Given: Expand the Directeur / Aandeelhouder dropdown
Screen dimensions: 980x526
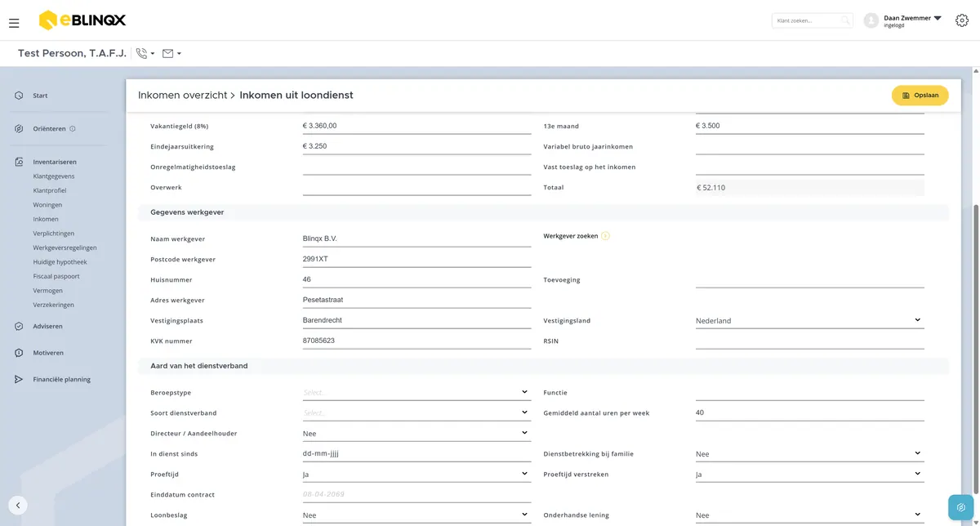Looking at the screenshot, I should click(x=416, y=434).
